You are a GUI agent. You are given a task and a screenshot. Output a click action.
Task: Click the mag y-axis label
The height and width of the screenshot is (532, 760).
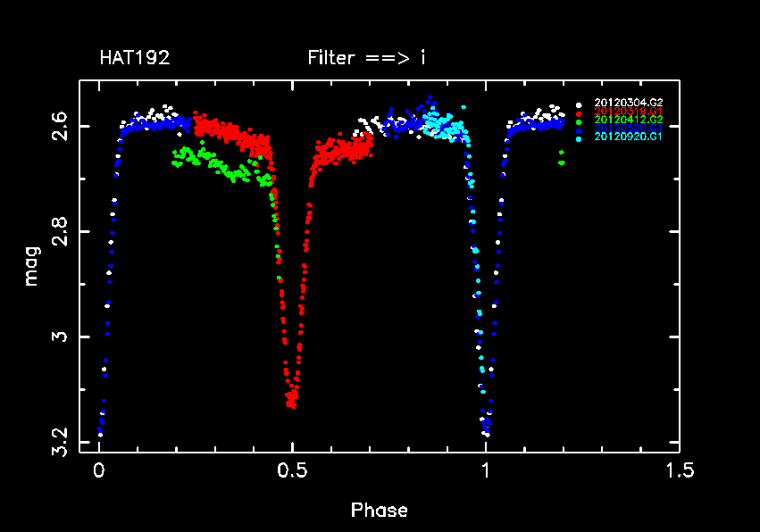[32, 268]
